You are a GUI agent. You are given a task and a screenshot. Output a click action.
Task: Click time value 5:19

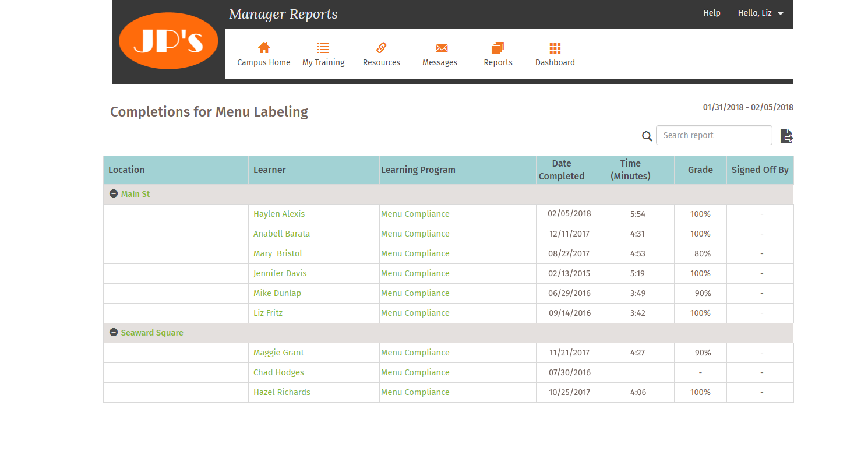(638, 273)
